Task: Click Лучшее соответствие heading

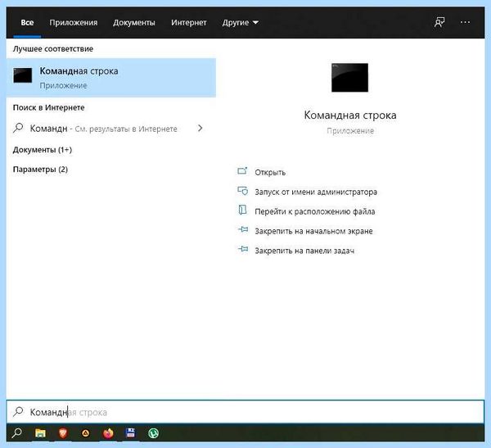Action: click(x=53, y=49)
